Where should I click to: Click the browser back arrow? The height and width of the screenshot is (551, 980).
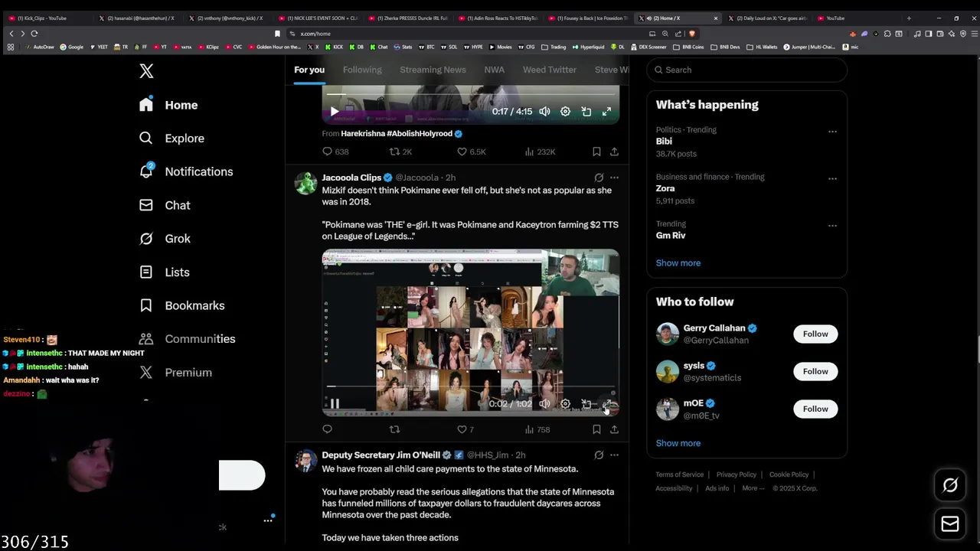tap(11, 34)
